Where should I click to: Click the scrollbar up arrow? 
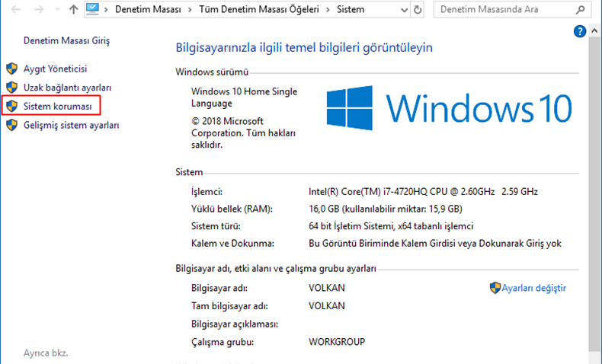[x=594, y=30]
